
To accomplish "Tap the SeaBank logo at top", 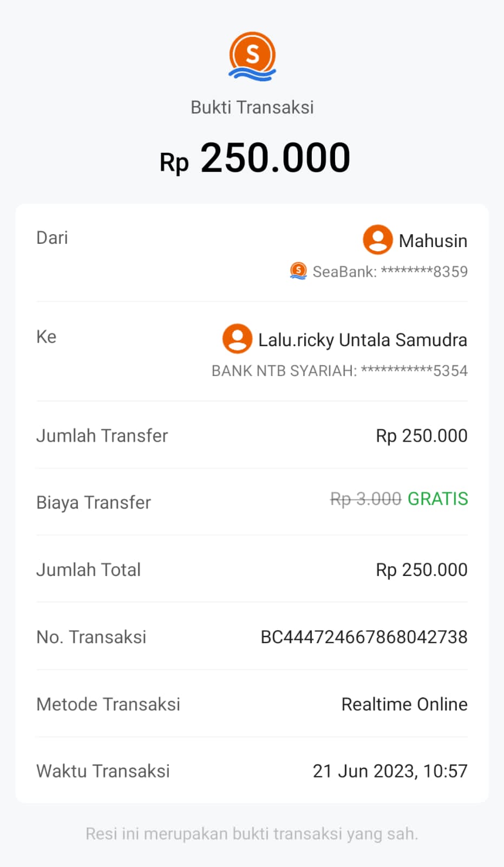I will (252, 56).
